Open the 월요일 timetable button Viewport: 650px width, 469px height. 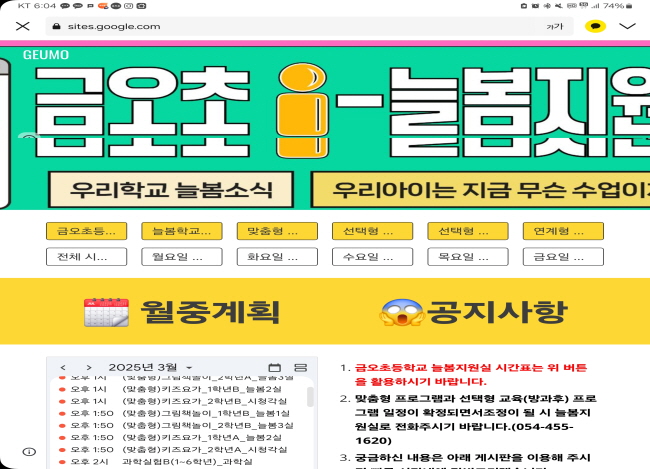click(181, 257)
